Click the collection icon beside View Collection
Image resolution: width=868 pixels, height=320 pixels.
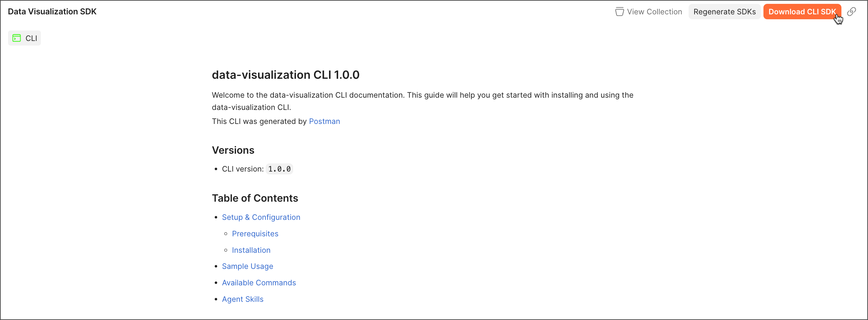pos(619,12)
